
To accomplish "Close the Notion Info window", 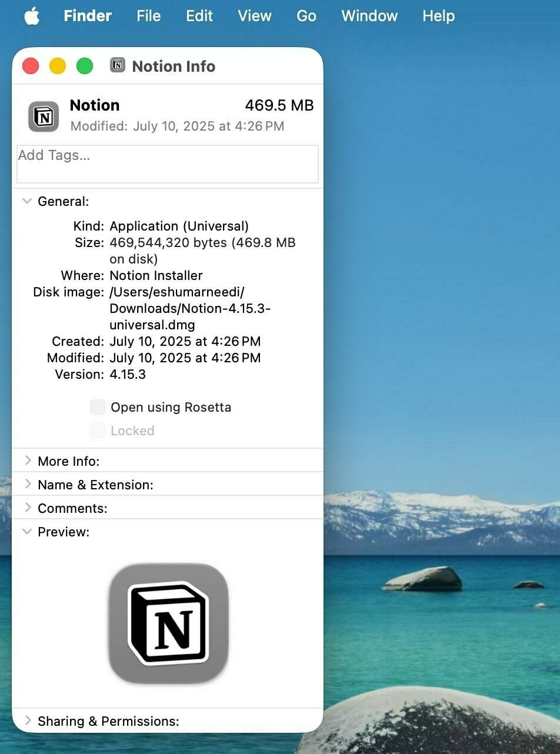I will coord(31,66).
